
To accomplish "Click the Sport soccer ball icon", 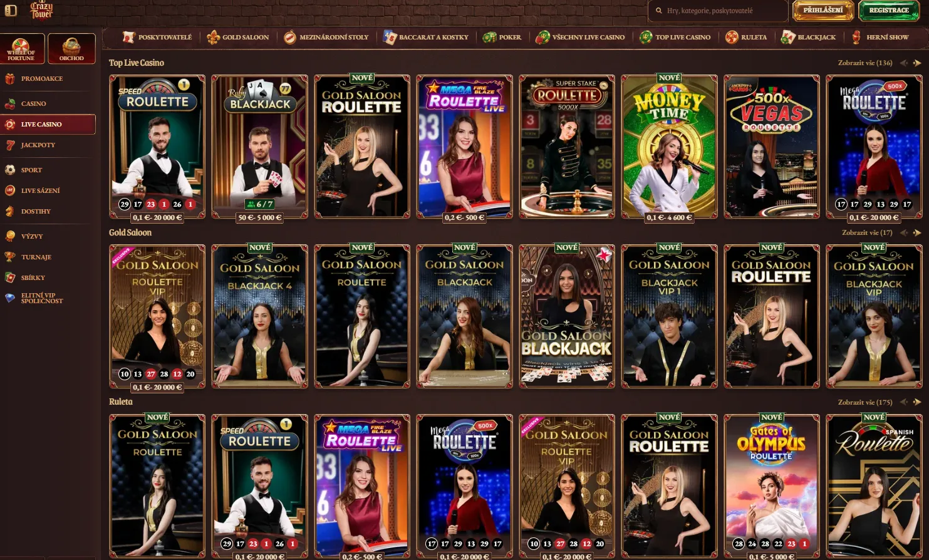I will [x=10, y=170].
